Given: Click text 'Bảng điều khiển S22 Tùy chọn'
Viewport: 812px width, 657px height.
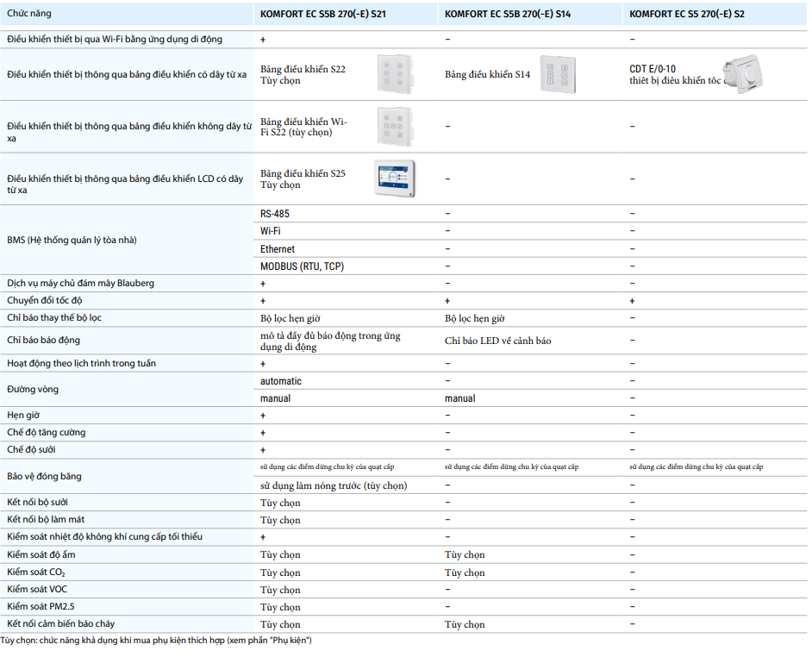Looking at the screenshot, I should (303, 75).
